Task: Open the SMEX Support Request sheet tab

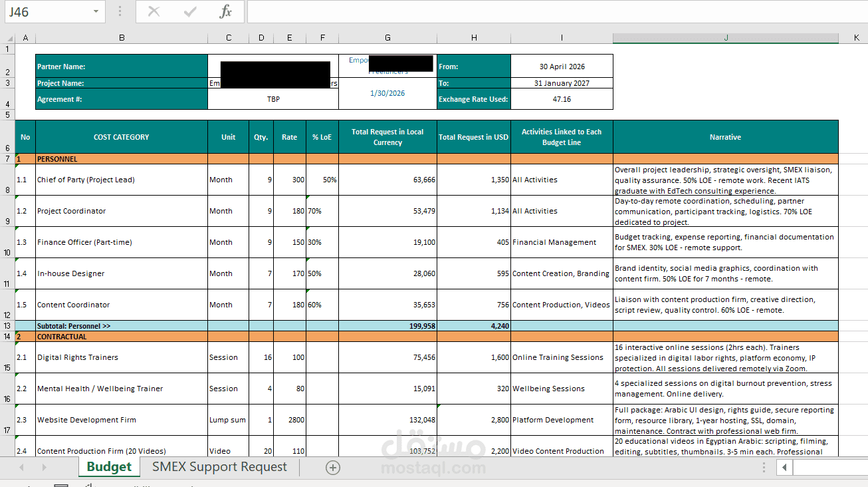Action: [x=219, y=467]
